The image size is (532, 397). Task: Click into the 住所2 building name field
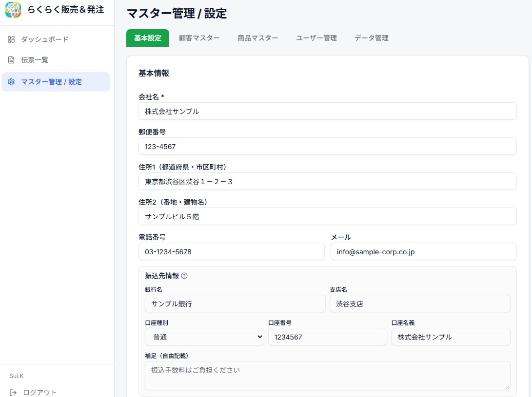[x=327, y=216]
